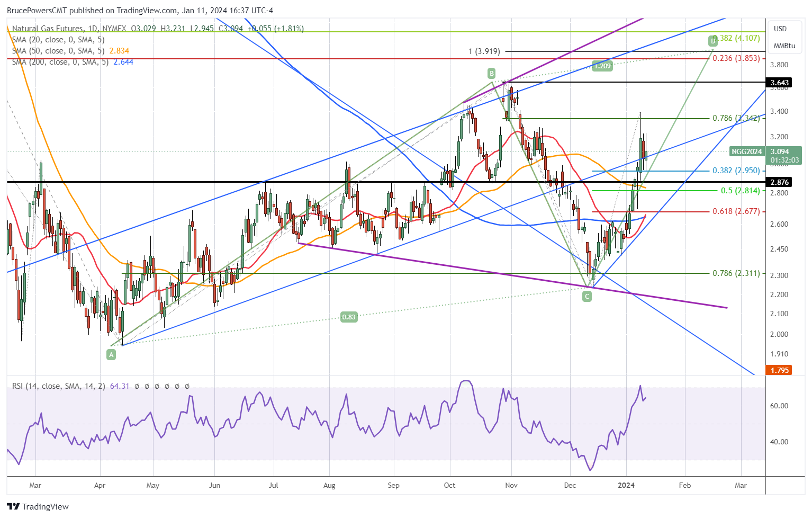The image size is (812, 518).
Task: Click the 1 (3.919) extension label
Action: point(484,51)
